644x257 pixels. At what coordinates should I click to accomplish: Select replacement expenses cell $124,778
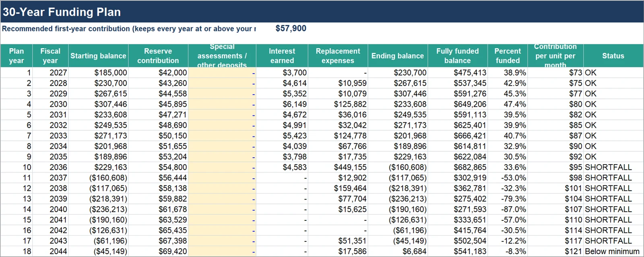(338, 136)
